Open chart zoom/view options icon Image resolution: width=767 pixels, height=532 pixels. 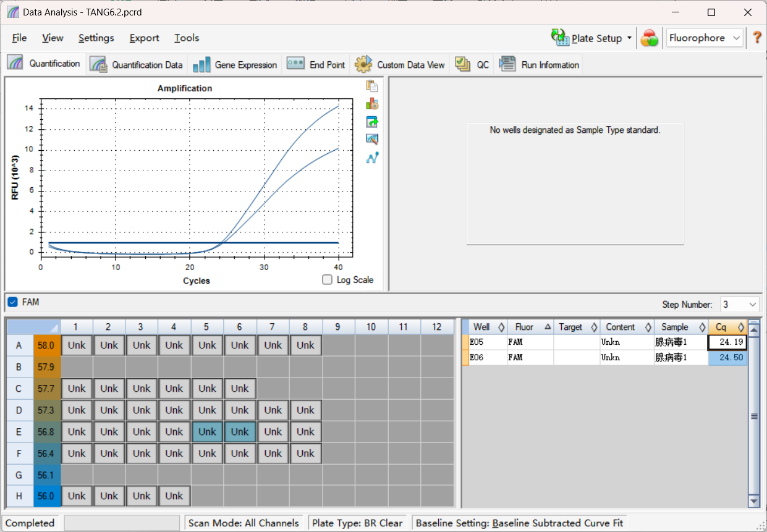(x=372, y=140)
